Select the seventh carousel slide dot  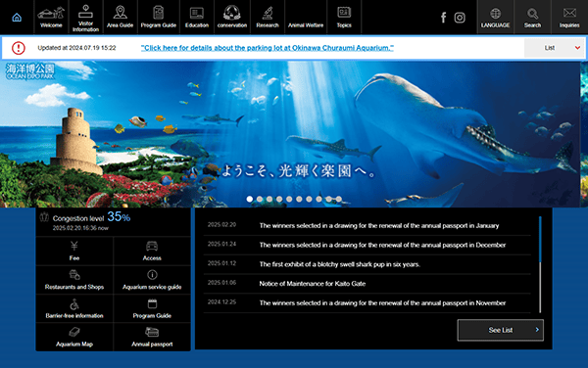point(309,199)
